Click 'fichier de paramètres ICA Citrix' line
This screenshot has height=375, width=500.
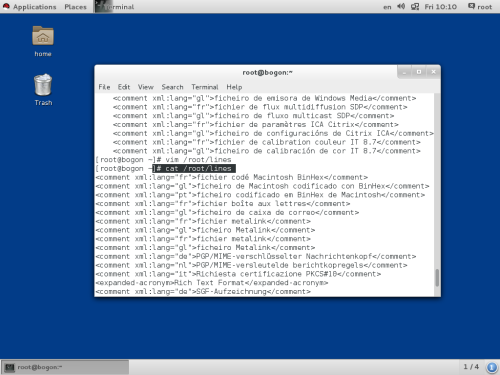(x=256, y=125)
